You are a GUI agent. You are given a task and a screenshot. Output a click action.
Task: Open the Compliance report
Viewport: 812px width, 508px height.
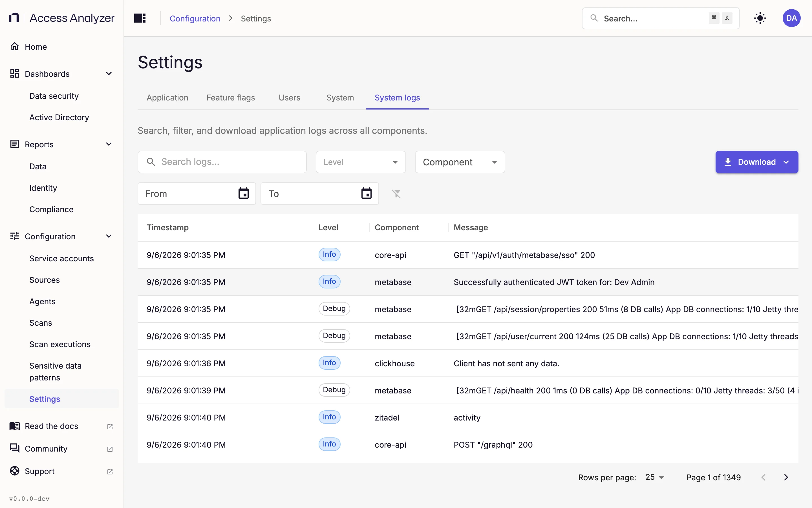point(51,209)
